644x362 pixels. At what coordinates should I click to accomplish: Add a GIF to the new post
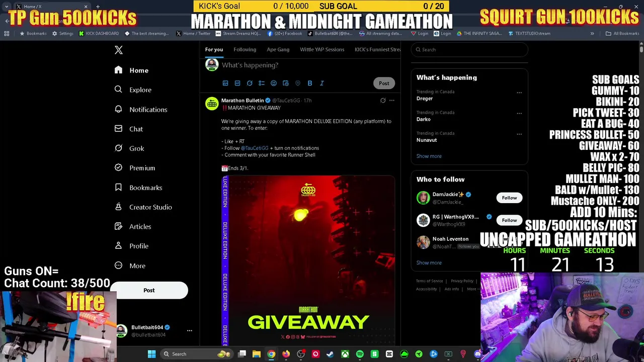point(237,83)
